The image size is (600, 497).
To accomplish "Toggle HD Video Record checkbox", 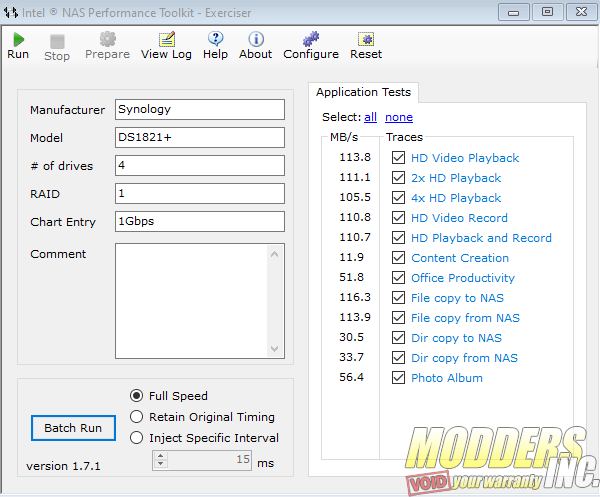I will click(398, 218).
